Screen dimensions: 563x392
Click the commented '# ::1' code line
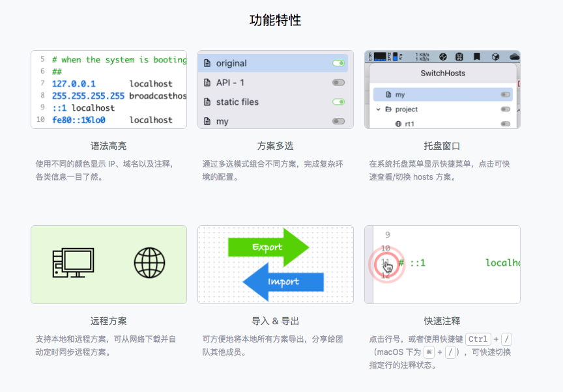pos(412,263)
